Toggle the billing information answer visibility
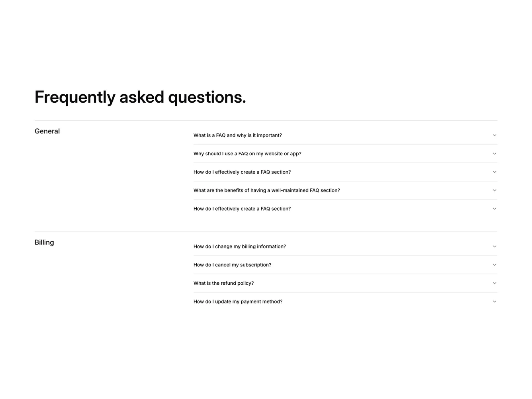Image resolution: width=532 pixels, height=399 pixels. (x=494, y=246)
